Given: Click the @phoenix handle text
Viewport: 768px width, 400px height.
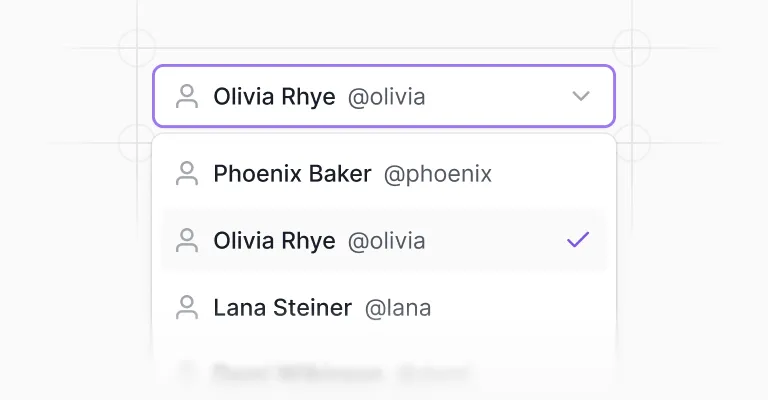Looking at the screenshot, I should [x=438, y=175].
